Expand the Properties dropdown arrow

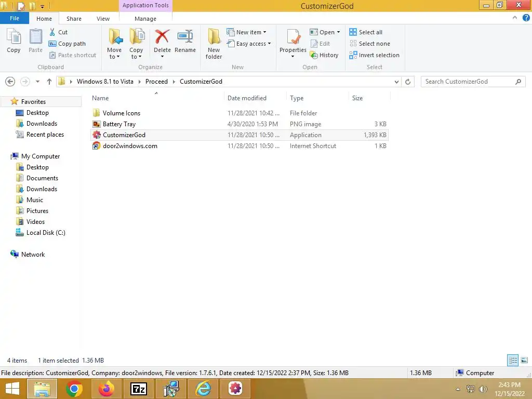pos(293,57)
